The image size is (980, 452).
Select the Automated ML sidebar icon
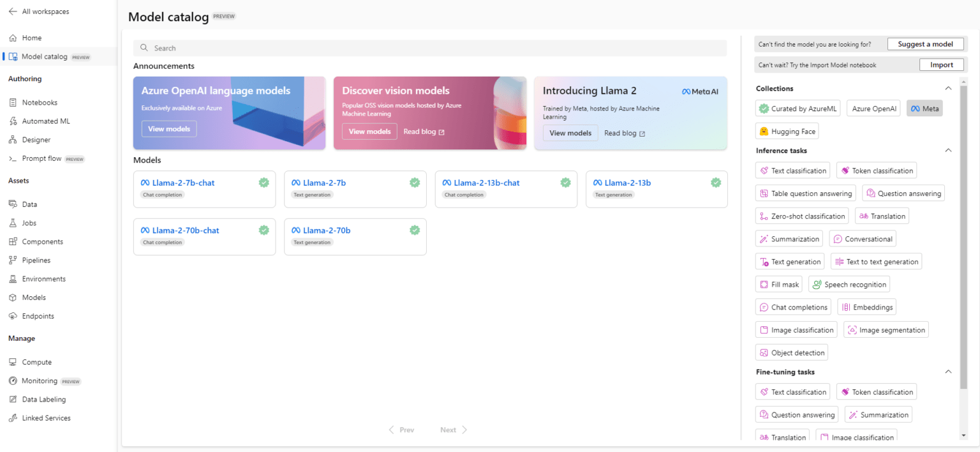point(13,121)
